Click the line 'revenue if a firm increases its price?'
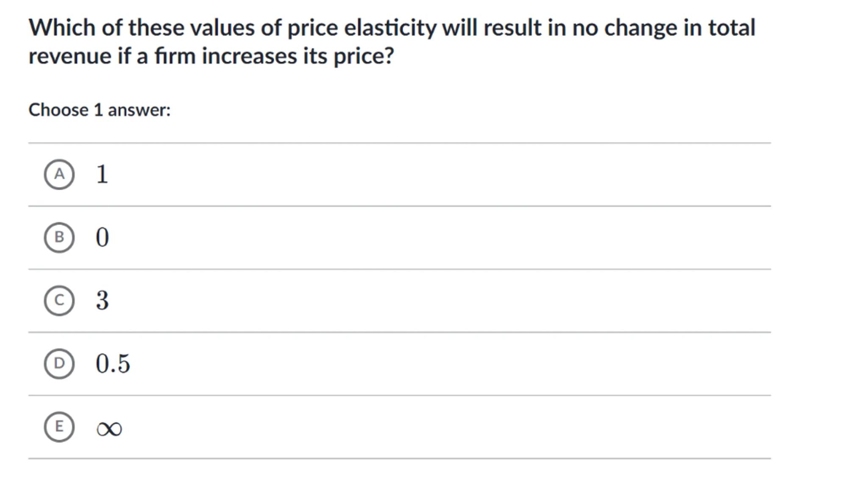Viewport: 868px width, 482px height. [x=211, y=56]
